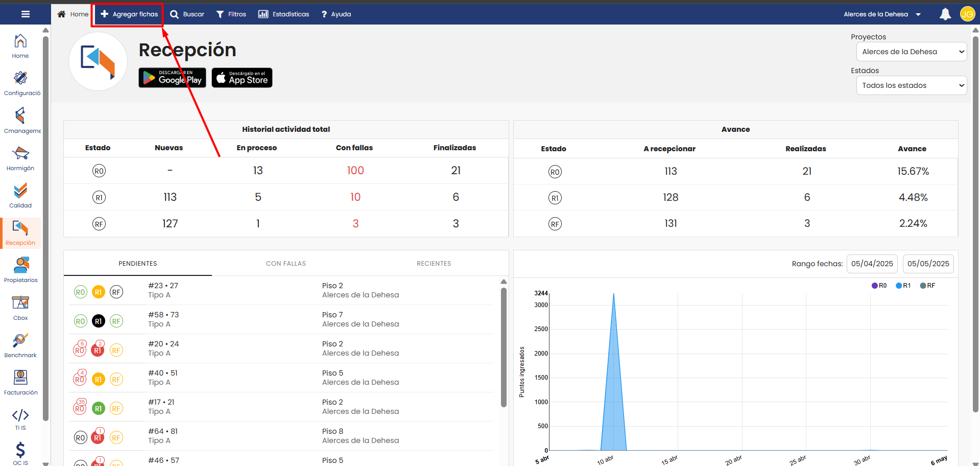Switch to the Con Fallas tab
The width and height of the screenshot is (980, 466).
coord(285,264)
